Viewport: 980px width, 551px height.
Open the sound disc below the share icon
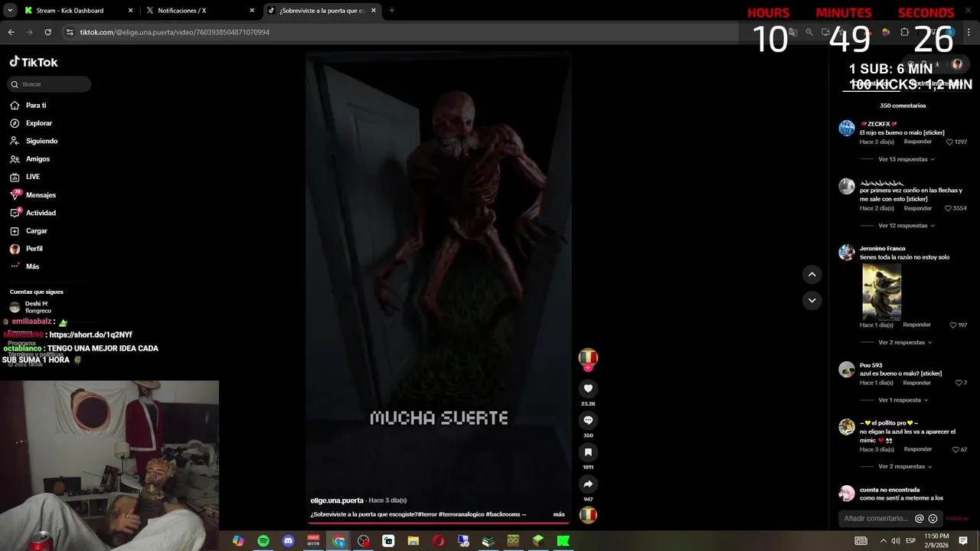588,515
